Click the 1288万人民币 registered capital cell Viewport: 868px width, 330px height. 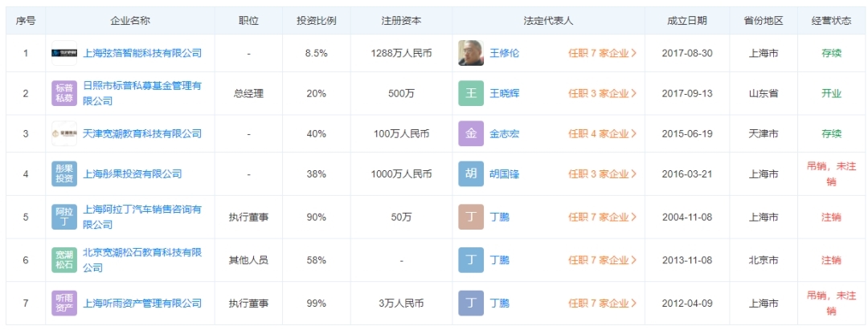tap(401, 53)
